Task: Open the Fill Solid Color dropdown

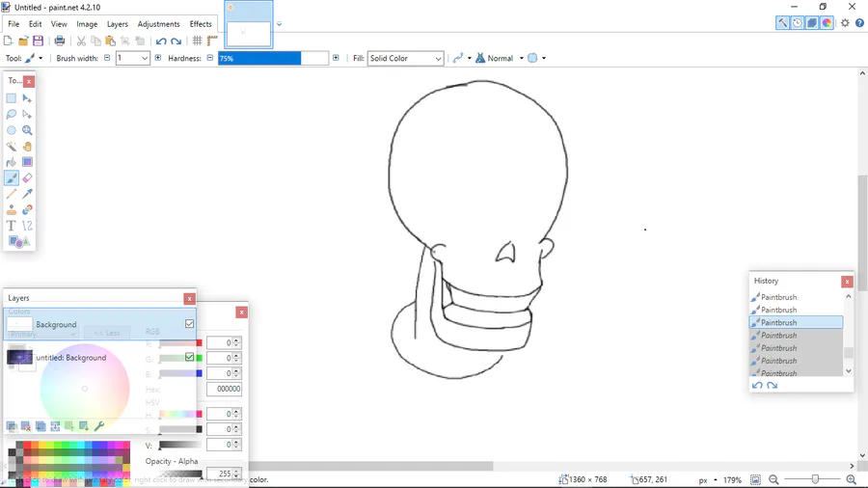Action: (x=405, y=58)
